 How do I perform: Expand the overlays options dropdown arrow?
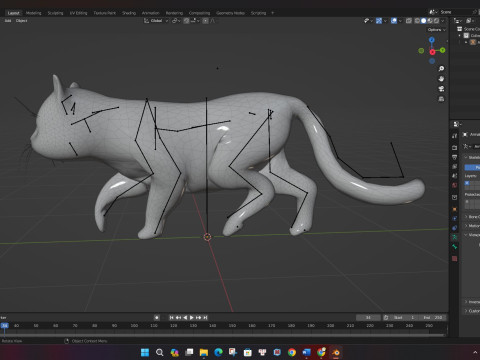click(x=400, y=21)
